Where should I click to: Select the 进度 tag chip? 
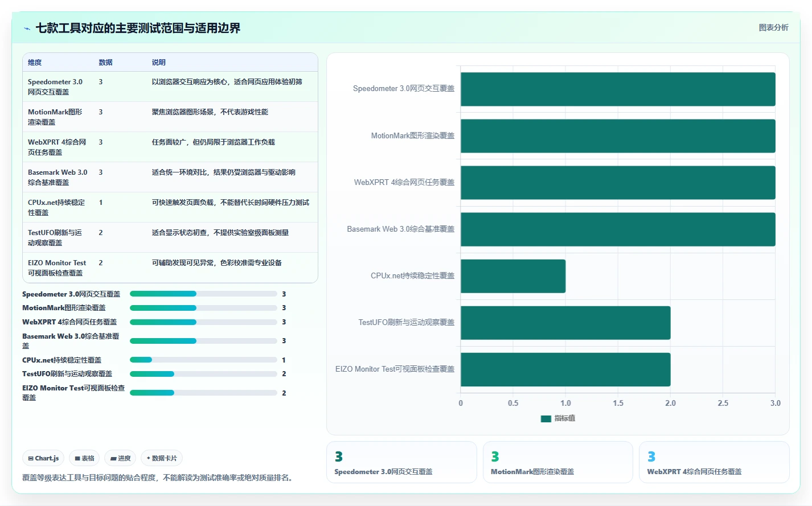(x=120, y=458)
